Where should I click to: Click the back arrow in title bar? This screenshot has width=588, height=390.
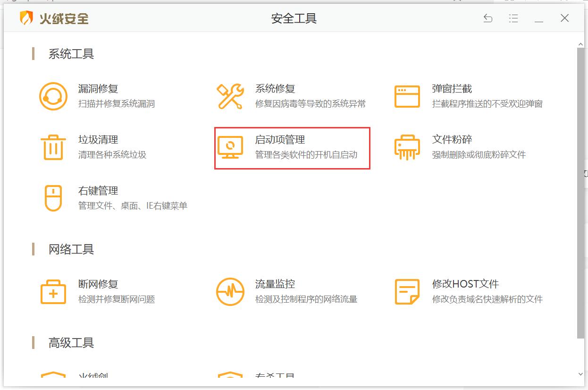[x=488, y=18]
